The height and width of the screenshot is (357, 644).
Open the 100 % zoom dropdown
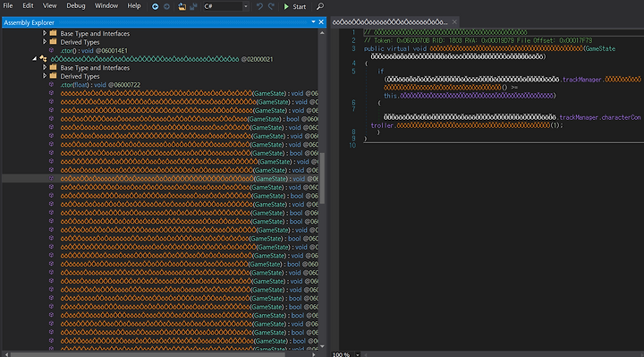click(x=358, y=354)
